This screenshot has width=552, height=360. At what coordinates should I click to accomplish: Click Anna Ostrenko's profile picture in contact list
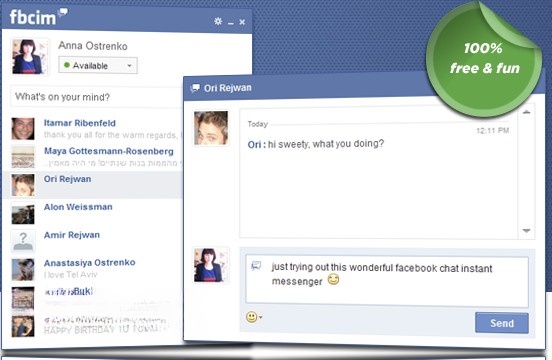[29, 57]
